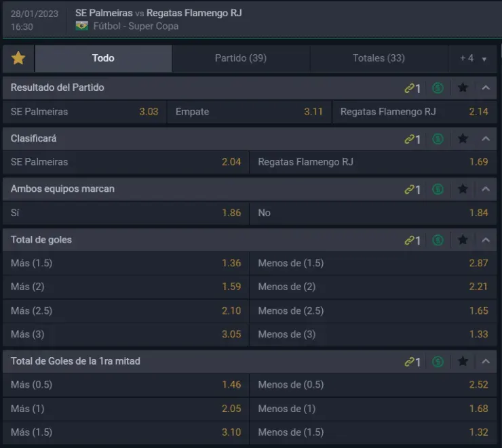The image size is (502, 448).
Task: Toggle star for Total de Goles 1ra mitad
Action: point(463,361)
